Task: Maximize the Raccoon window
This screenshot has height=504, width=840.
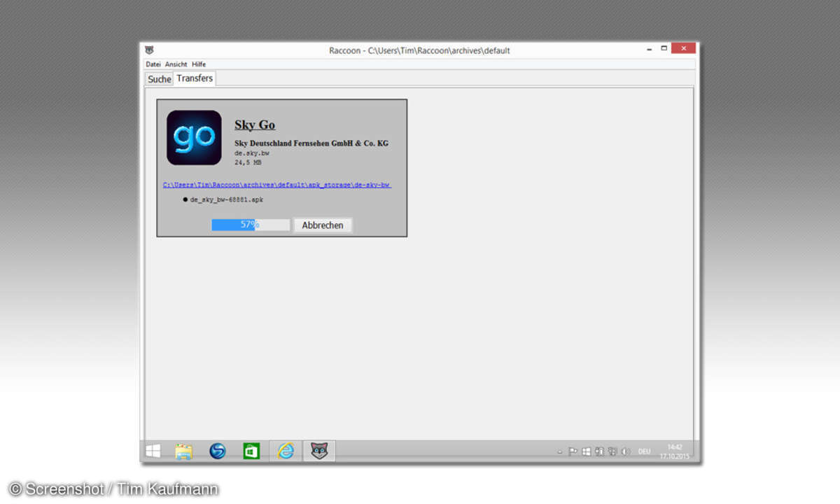Action: point(664,49)
